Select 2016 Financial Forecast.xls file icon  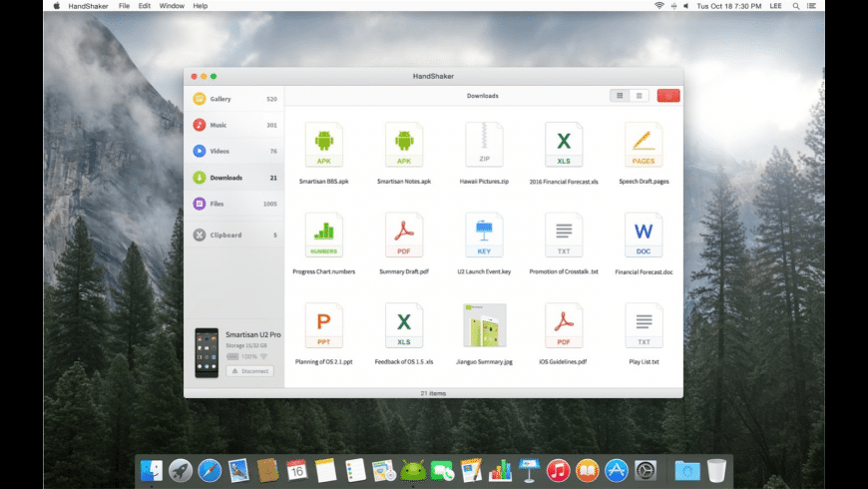point(564,145)
